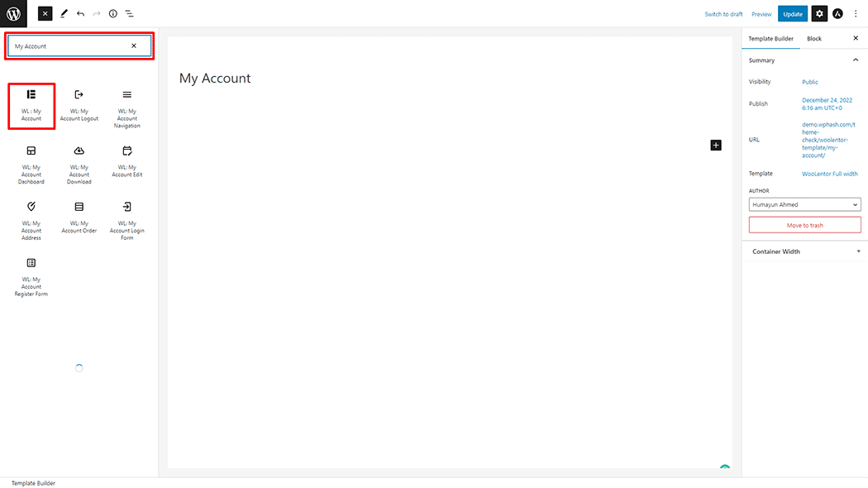Click the black plus add-block button

tap(716, 145)
